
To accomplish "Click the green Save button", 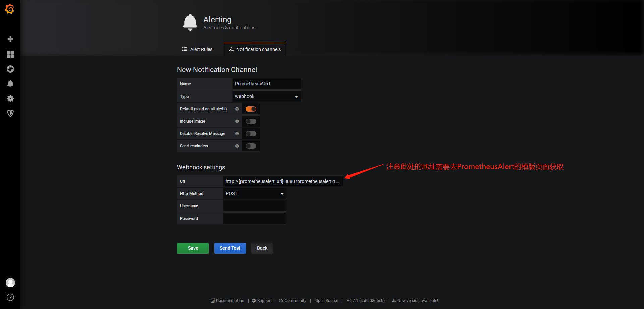I will click(193, 248).
